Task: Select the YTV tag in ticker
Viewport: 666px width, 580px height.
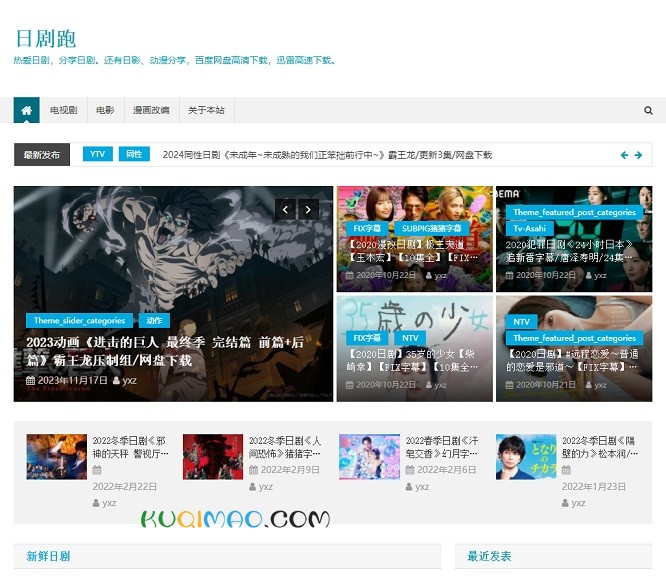Action: pos(98,154)
